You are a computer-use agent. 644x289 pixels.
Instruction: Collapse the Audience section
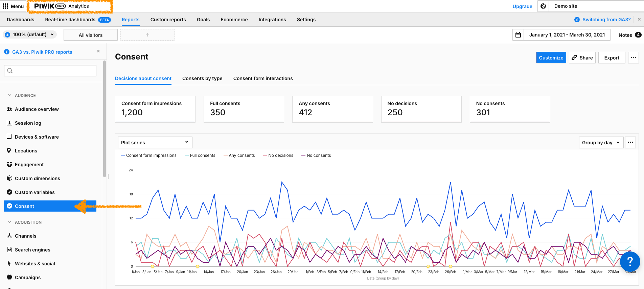click(9, 95)
